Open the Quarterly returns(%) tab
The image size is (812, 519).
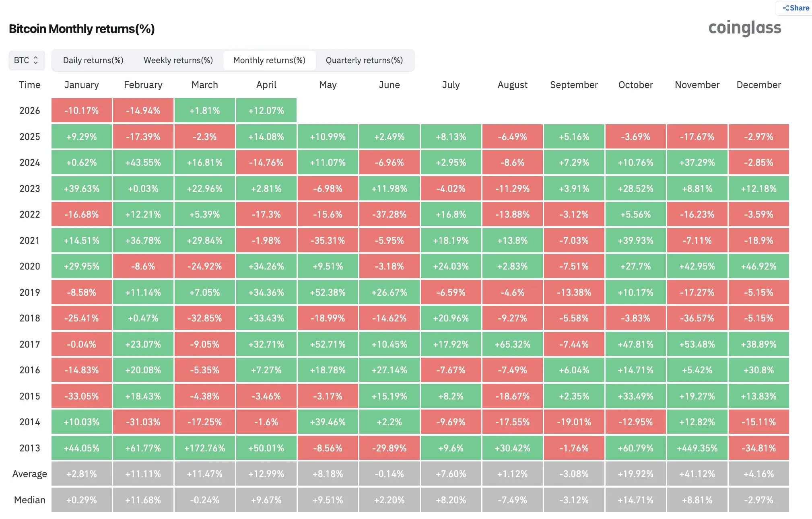pos(364,60)
